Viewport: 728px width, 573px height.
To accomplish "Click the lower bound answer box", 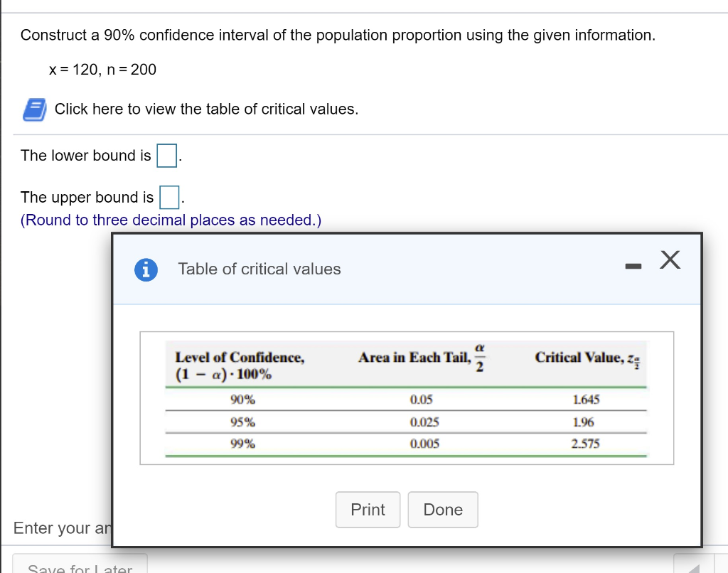I will [x=166, y=156].
